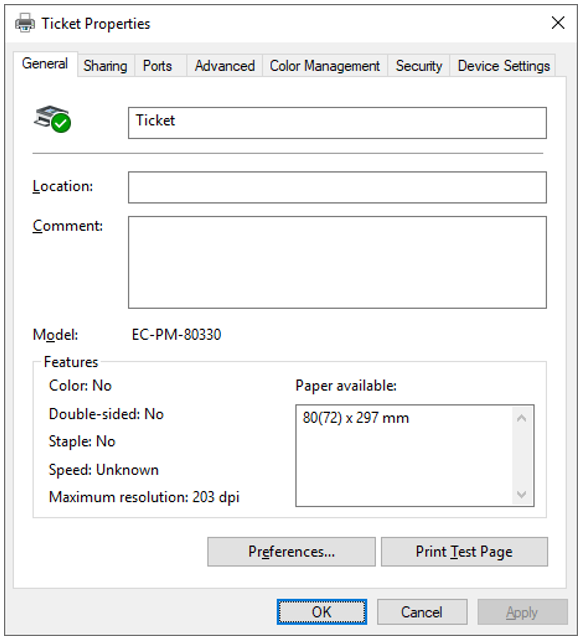This screenshot has height=642, width=584.
Task: Click the Double-sided: No text
Action: point(106,414)
